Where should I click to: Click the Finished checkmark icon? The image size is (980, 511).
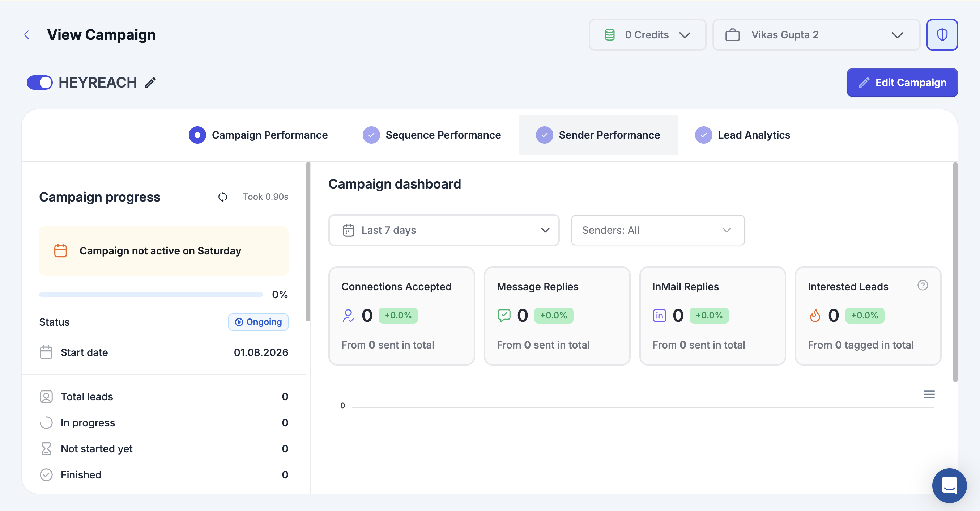tap(46, 475)
